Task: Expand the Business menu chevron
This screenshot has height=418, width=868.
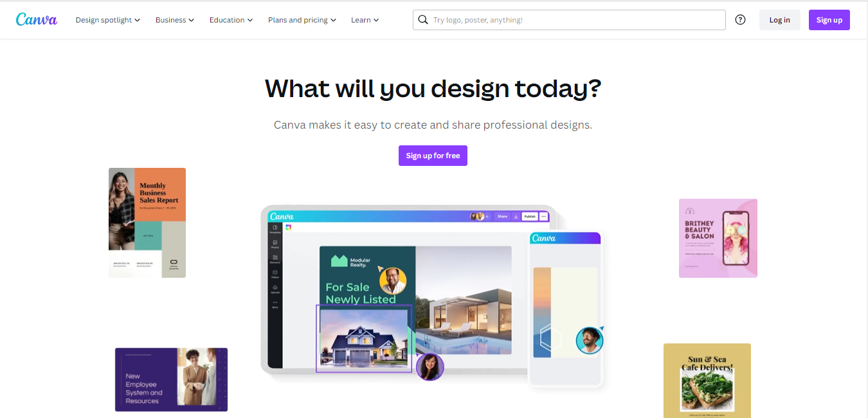Action: (x=191, y=20)
